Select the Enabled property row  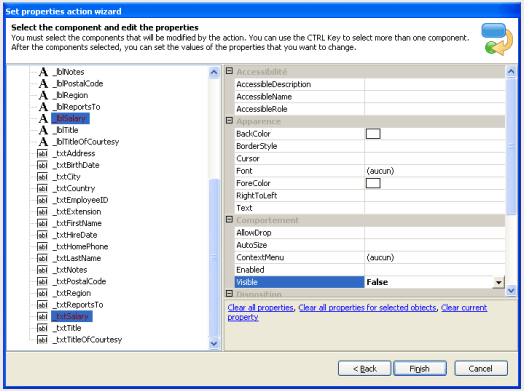(x=370, y=270)
